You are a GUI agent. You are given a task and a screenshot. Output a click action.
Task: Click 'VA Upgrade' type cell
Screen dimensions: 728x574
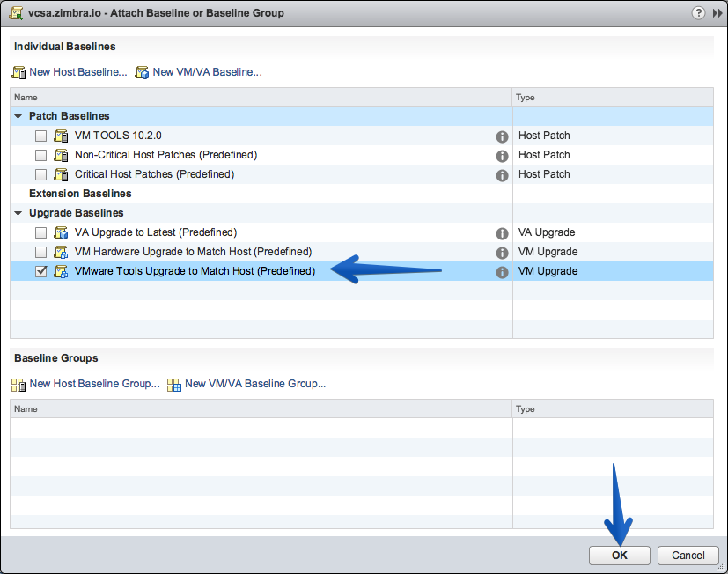(547, 232)
